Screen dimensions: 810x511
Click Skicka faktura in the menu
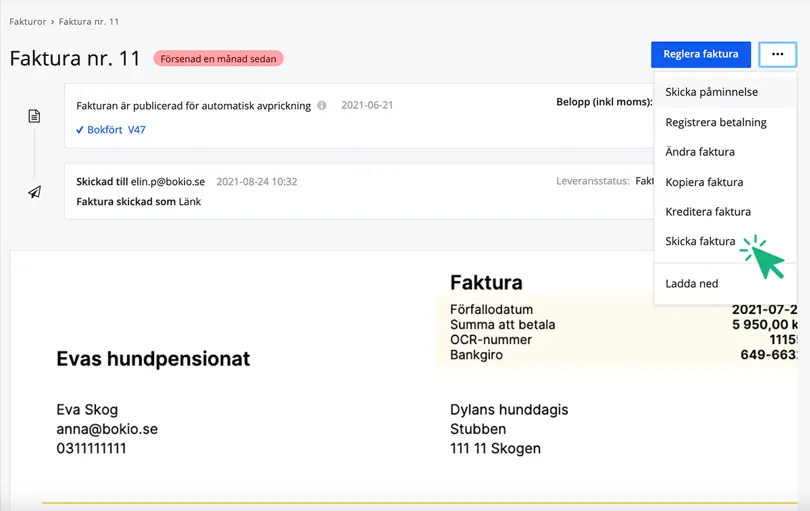pos(700,242)
